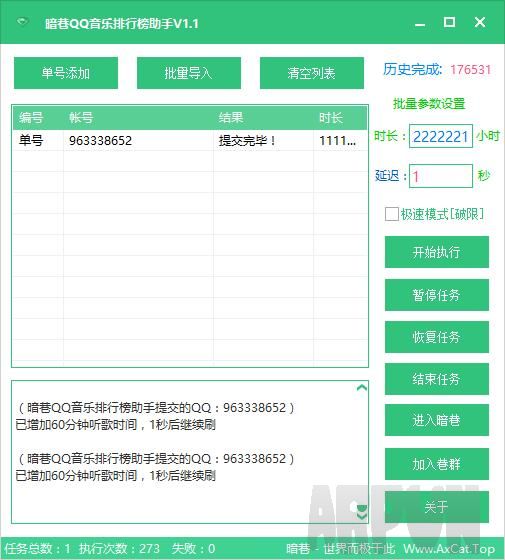Click first log line with QQ：963338652

pos(155,408)
